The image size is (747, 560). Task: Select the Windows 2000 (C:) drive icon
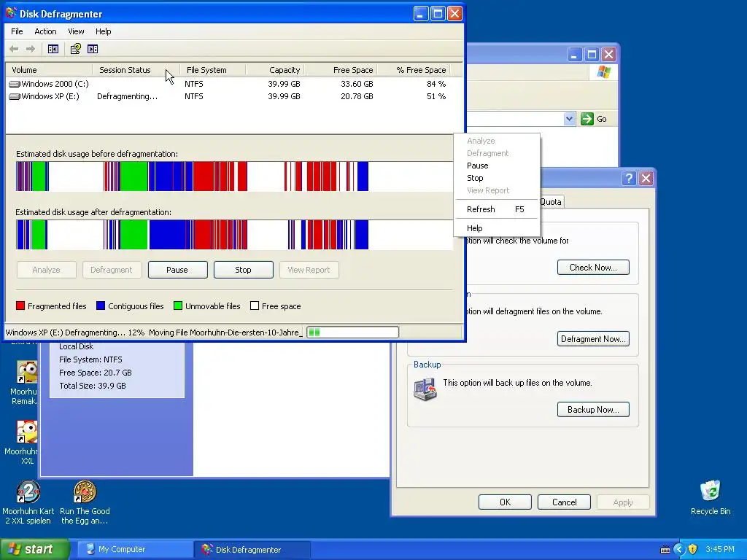(x=15, y=85)
